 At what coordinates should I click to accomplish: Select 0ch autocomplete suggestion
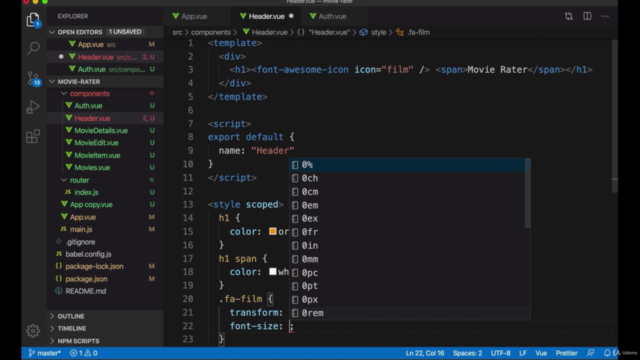pyautogui.click(x=407, y=178)
